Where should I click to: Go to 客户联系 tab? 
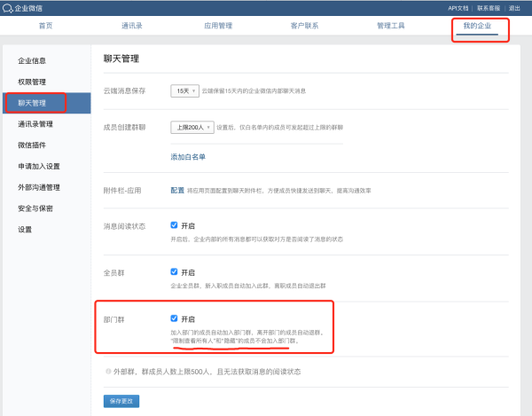[x=304, y=27]
